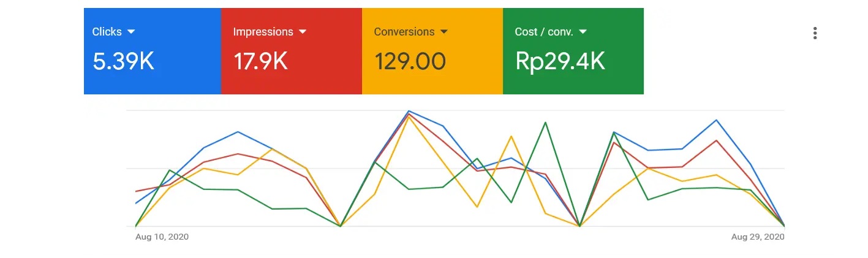Expand the Conversions metric dropdown arrow
Image resolution: width=868 pixels, height=258 pixels.
[x=444, y=32]
